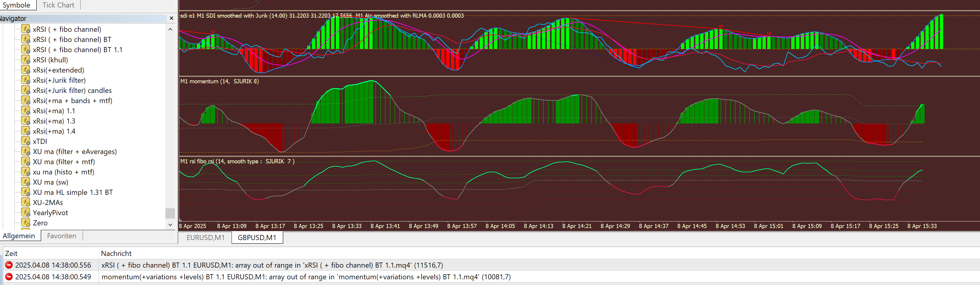The image size is (980, 285).
Task: Click the Zero indicator icon
Action: [x=25, y=223]
